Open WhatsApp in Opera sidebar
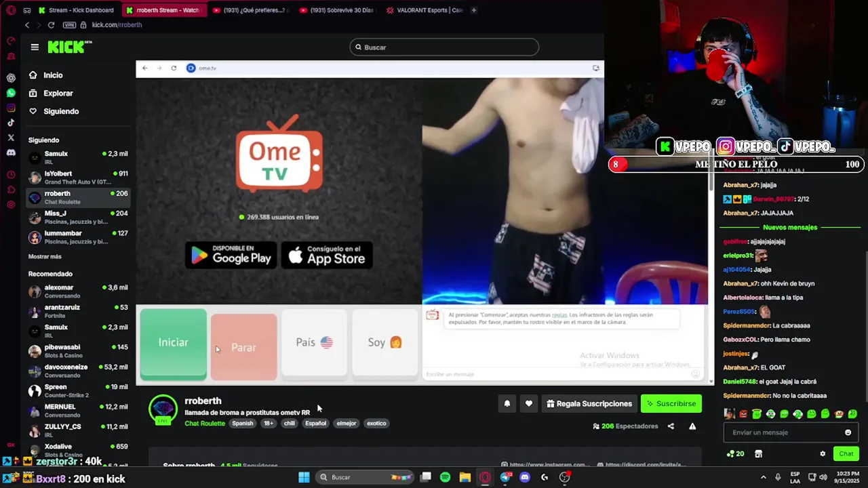This screenshot has width=868, height=488. click(11, 93)
